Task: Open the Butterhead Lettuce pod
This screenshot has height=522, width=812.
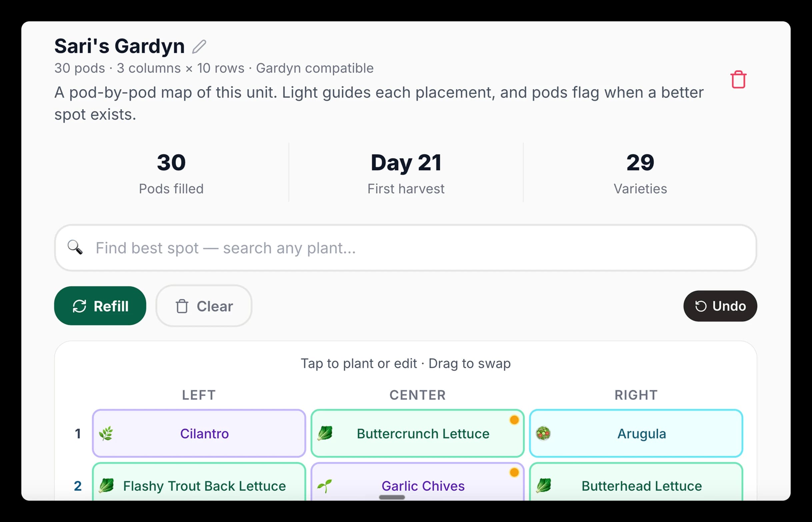Action: (x=636, y=482)
